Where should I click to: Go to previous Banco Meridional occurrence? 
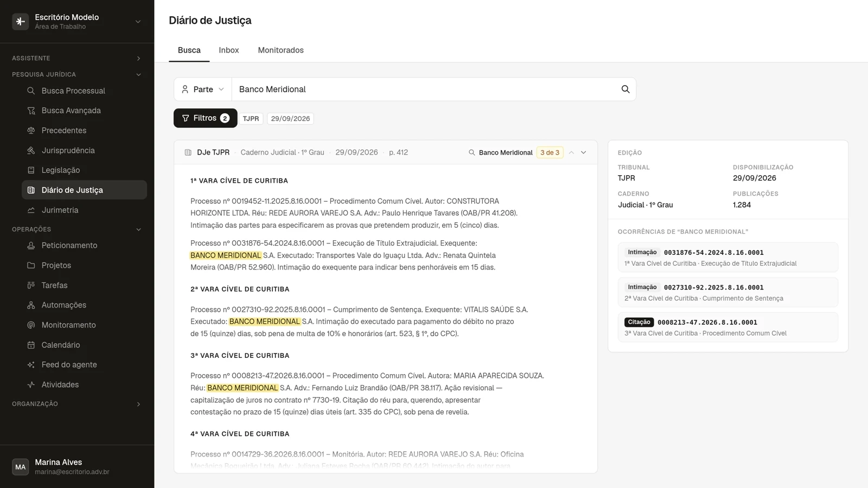pos(571,152)
